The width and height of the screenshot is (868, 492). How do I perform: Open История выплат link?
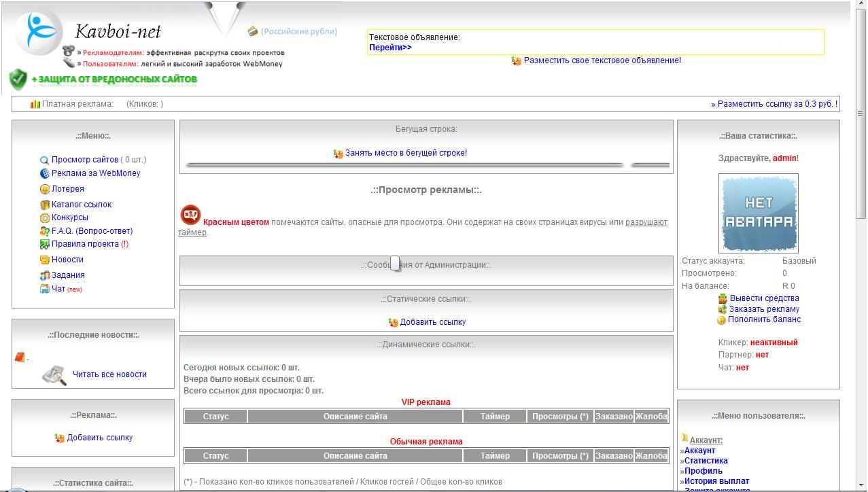point(716,481)
